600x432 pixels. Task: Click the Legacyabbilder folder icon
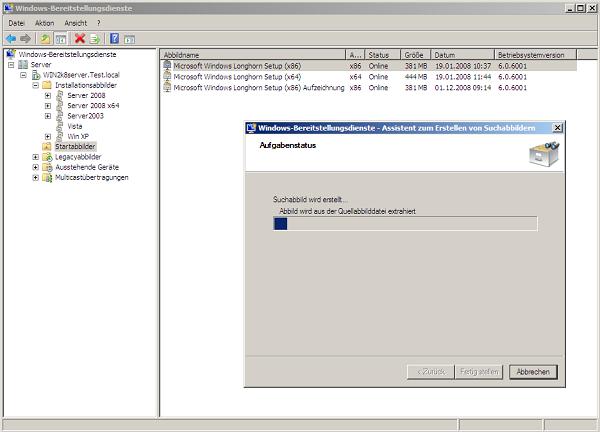(47, 157)
